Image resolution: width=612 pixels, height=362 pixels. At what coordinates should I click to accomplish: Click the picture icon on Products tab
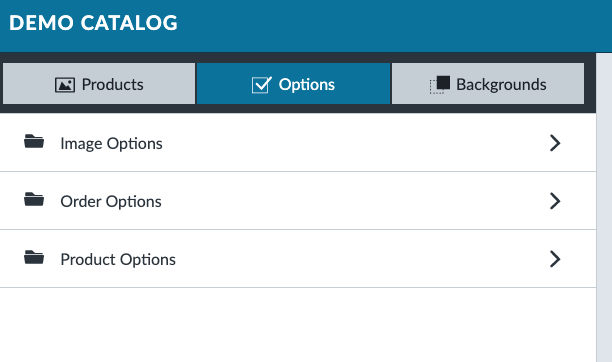point(65,85)
